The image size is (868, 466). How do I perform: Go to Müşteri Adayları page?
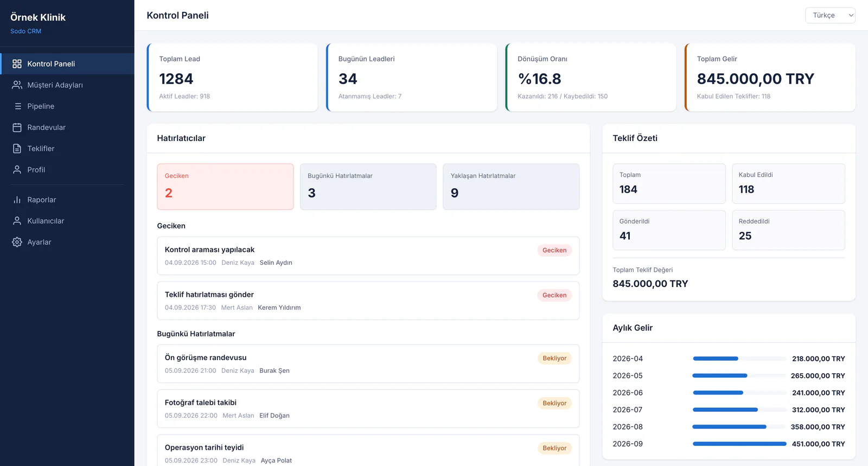coord(67,85)
